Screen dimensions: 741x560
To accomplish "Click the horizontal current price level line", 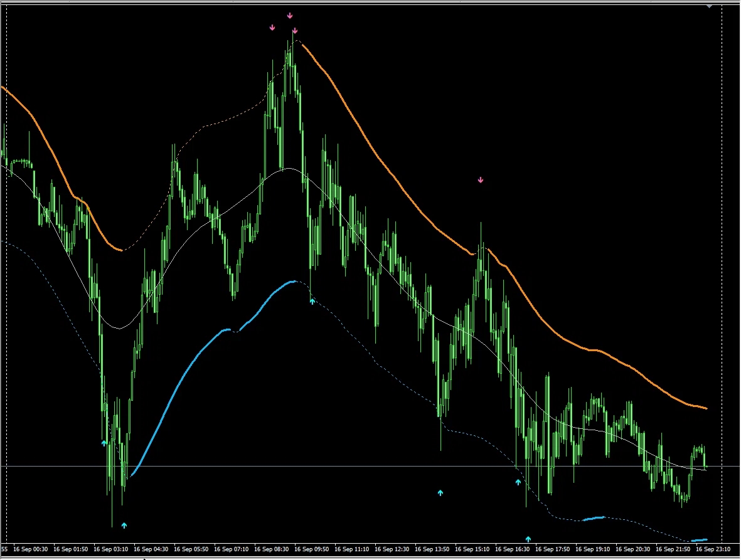I will [x=376, y=467].
